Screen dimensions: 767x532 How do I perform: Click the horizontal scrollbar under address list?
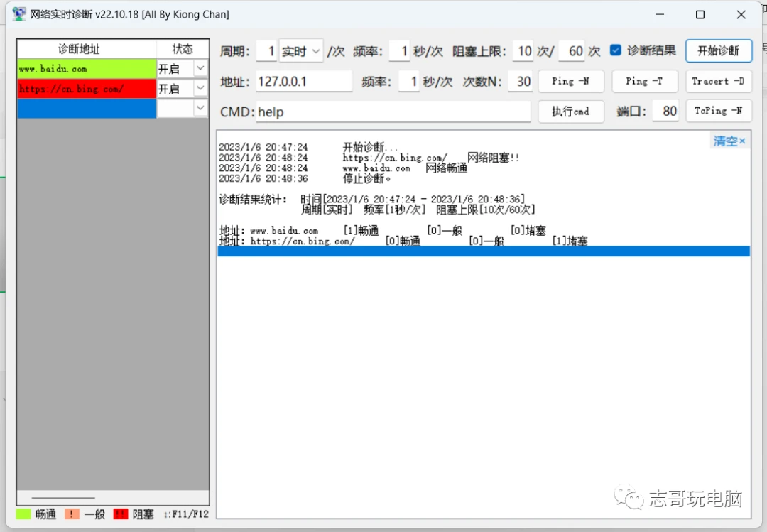point(63,498)
